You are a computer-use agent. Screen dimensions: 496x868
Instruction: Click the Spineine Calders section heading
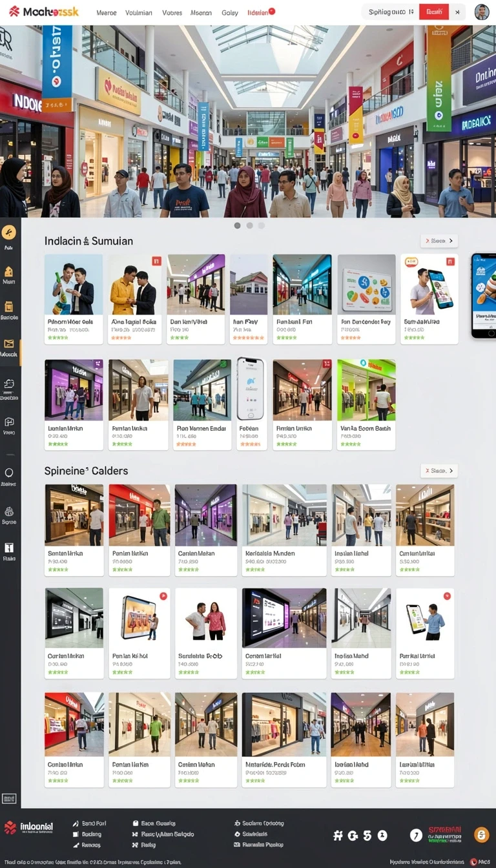click(86, 471)
